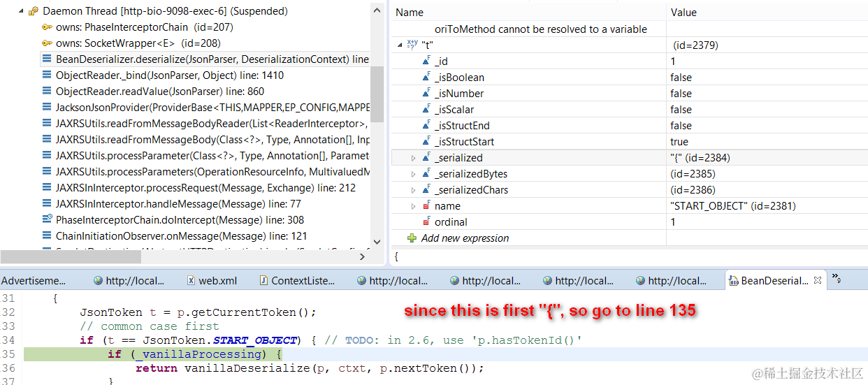Click stack frame icon of ObjectReader.readValue

coord(47,92)
